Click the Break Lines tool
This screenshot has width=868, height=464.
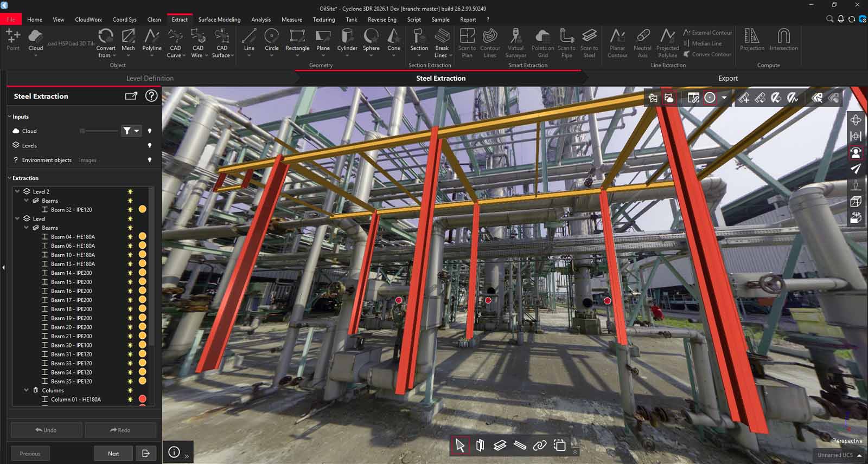click(442, 43)
